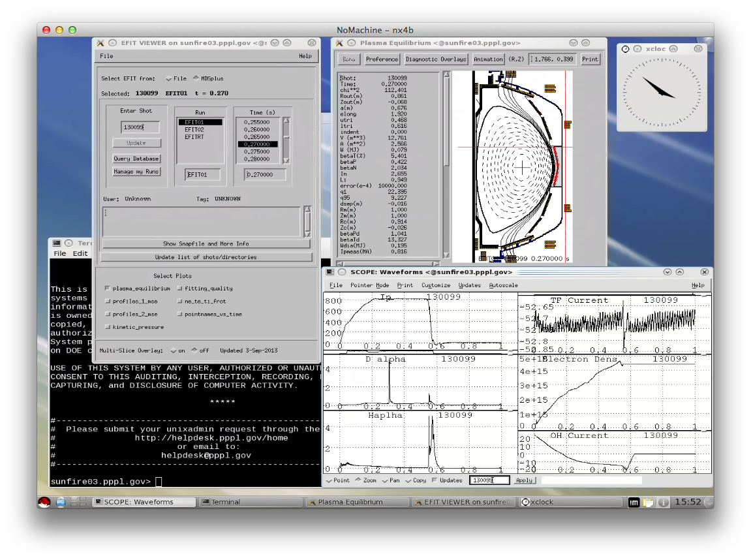Screen dimensions: 751x560
Task: Click the Enter Shot input field
Action: [x=140, y=127]
